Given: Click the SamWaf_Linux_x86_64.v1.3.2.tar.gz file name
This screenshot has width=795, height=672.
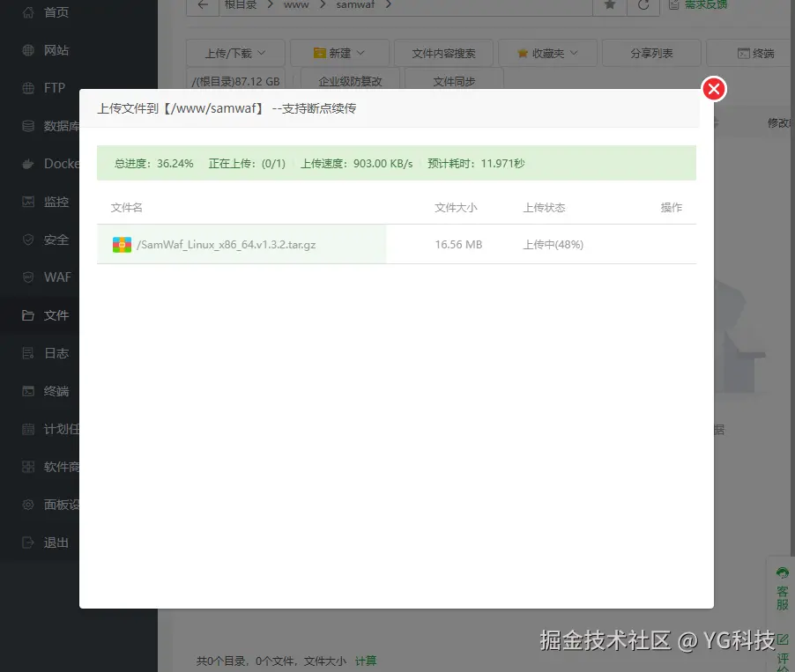Looking at the screenshot, I should pyautogui.click(x=227, y=244).
